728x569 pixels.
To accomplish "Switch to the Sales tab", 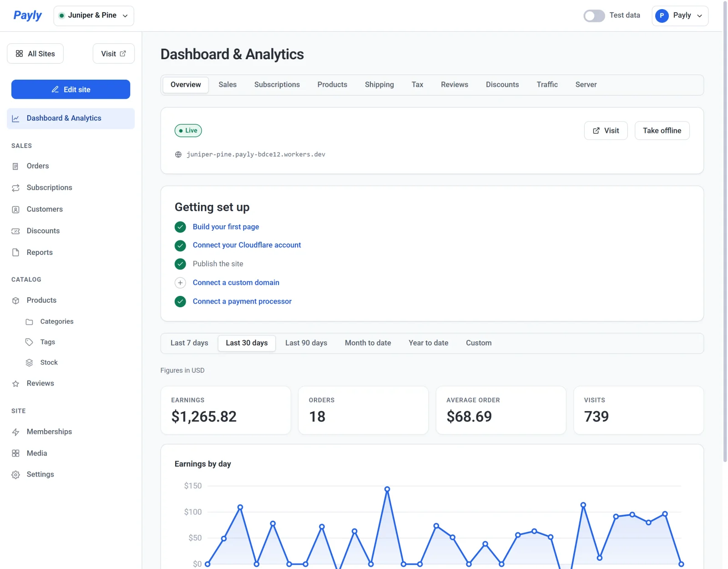I will [227, 85].
